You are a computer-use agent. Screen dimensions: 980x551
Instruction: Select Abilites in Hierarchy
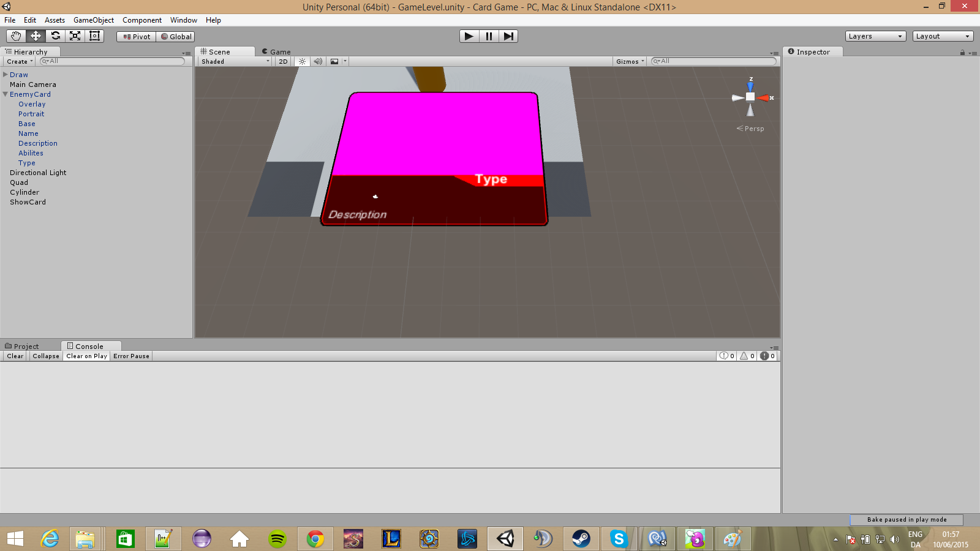point(31,153)
